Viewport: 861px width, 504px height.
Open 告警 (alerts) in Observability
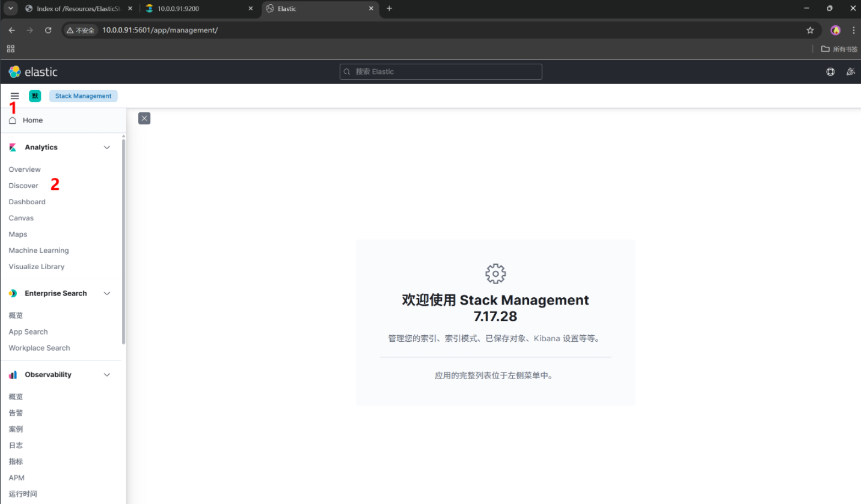click(16, 413)
